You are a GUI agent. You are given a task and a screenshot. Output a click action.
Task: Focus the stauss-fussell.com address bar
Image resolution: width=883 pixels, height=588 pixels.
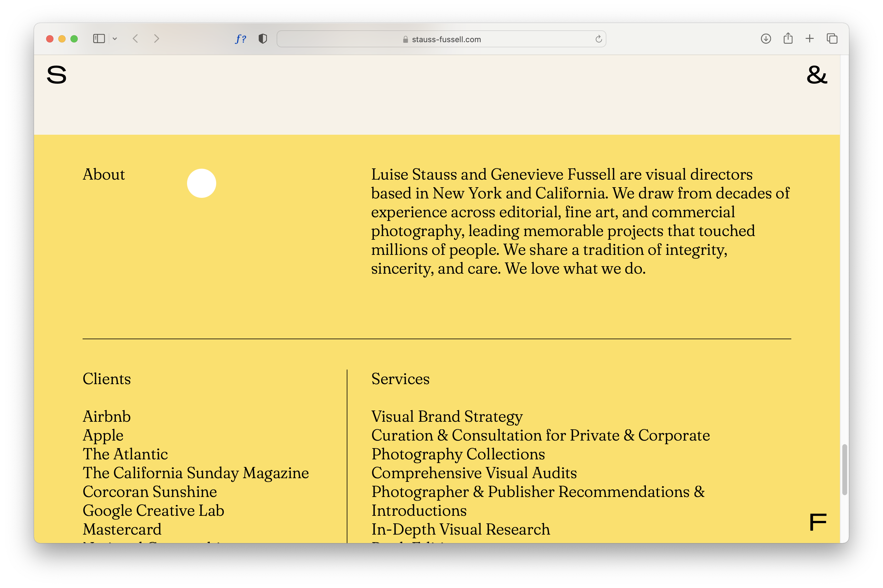click(x=441, y=39)
